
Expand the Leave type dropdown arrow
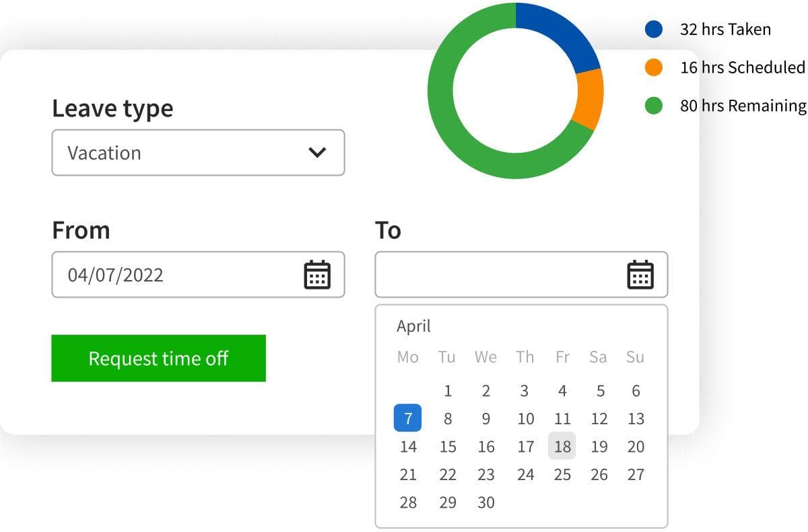tap(316, 152)
